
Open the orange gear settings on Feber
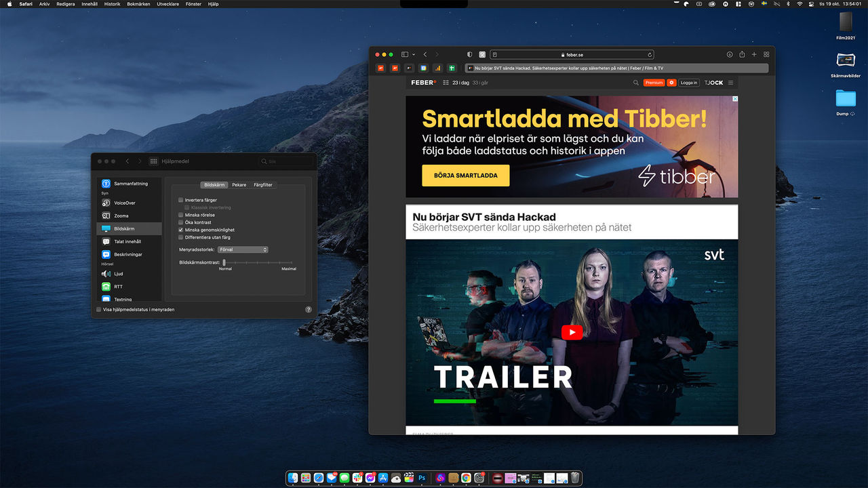671,83
